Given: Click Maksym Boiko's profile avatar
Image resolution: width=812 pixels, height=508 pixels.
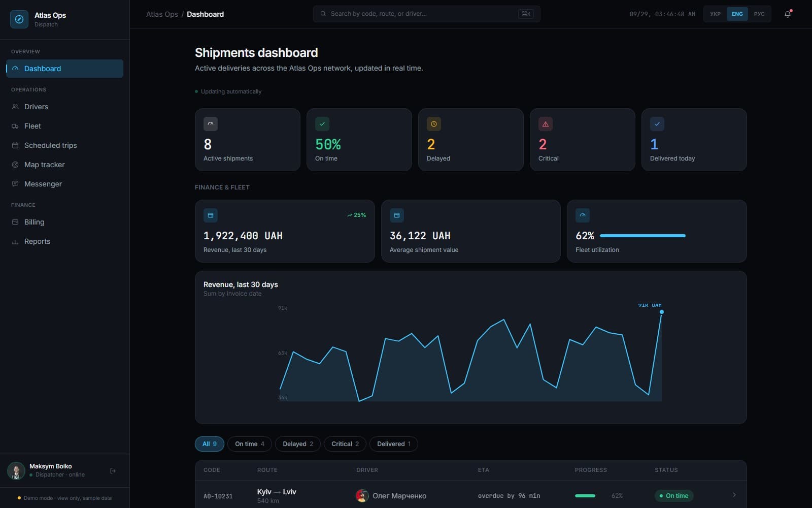Looking at the screenshot, I should pos(16,471).
